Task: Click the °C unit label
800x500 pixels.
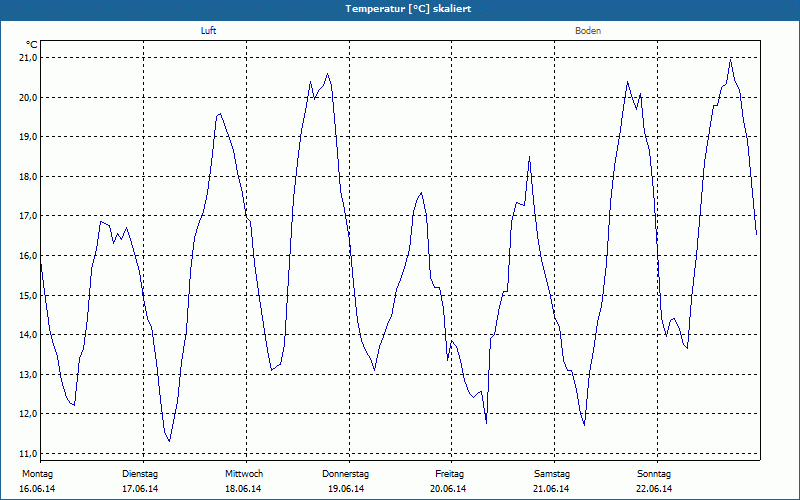Action: 32,45
